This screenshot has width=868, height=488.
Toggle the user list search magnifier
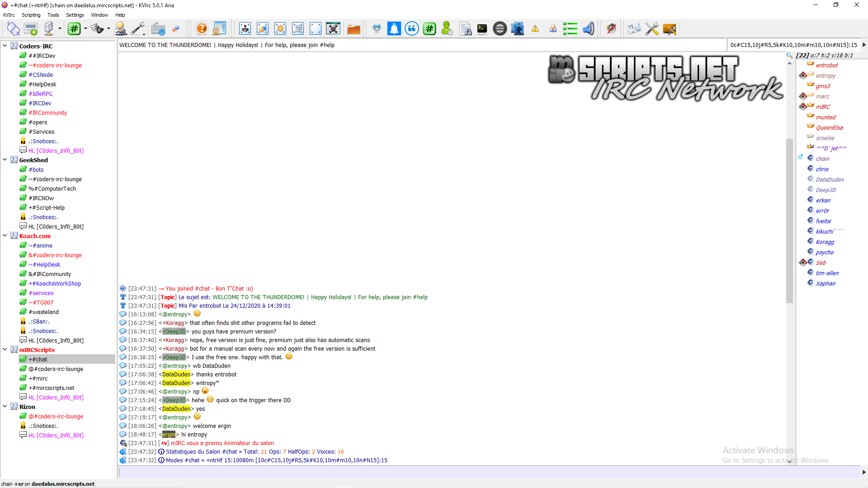coord(789,55)
